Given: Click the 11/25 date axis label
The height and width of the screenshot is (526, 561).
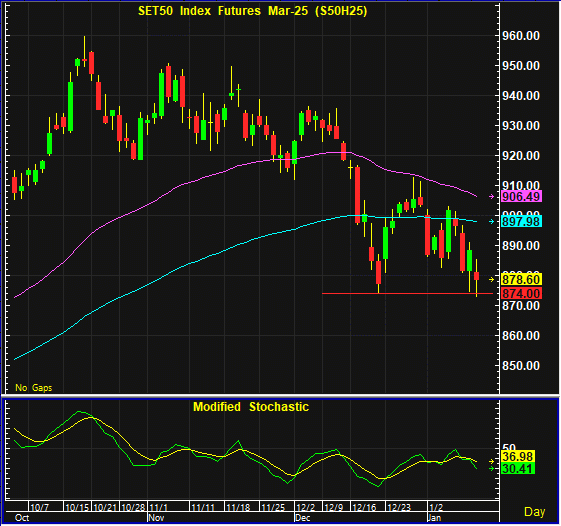Looking at the screenshot, I should (x=273, y=507).
